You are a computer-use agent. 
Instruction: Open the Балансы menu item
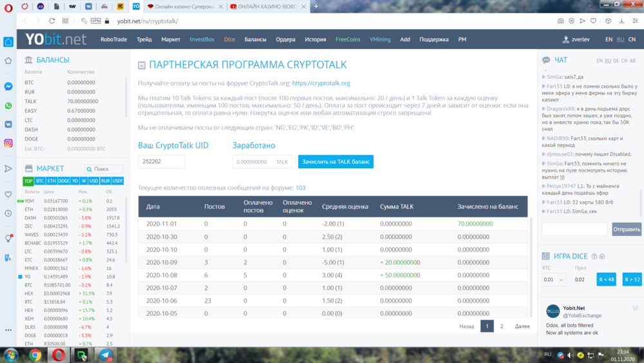coord(256,39)
